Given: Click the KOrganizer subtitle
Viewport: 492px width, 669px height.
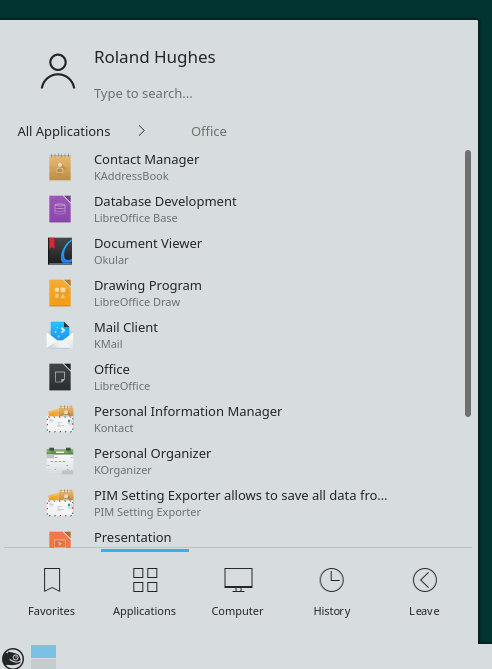Looking at the screenshot, I should (123, 470).
